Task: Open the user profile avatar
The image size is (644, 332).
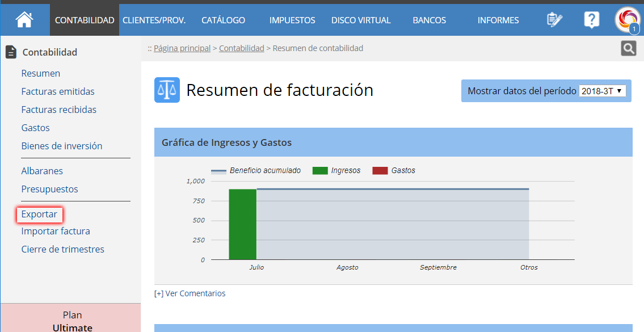Action: pyautogui.click(x=627, y=20)
